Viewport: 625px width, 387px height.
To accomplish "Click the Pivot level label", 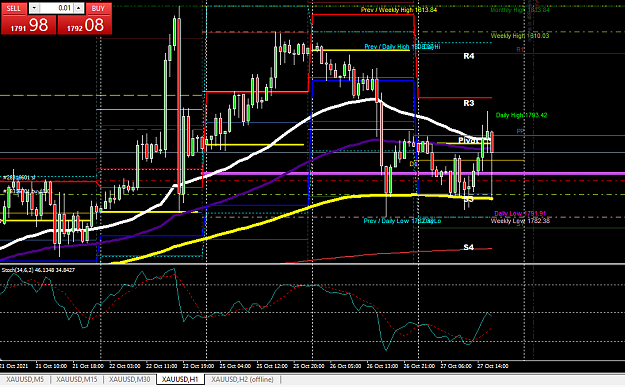I will coord(469,140).
